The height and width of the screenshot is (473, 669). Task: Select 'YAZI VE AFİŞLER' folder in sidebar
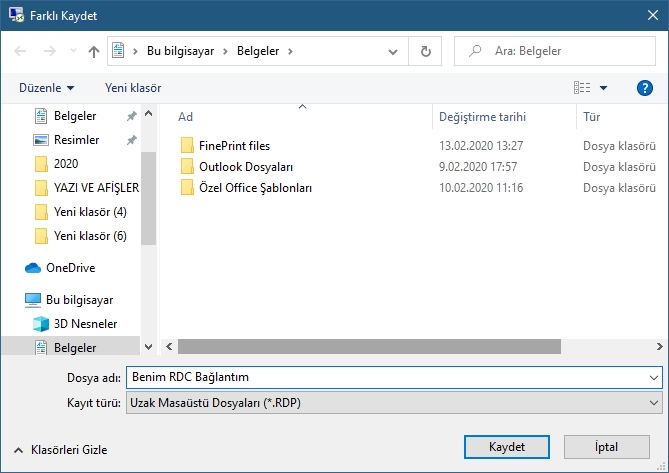coord(96,188)
